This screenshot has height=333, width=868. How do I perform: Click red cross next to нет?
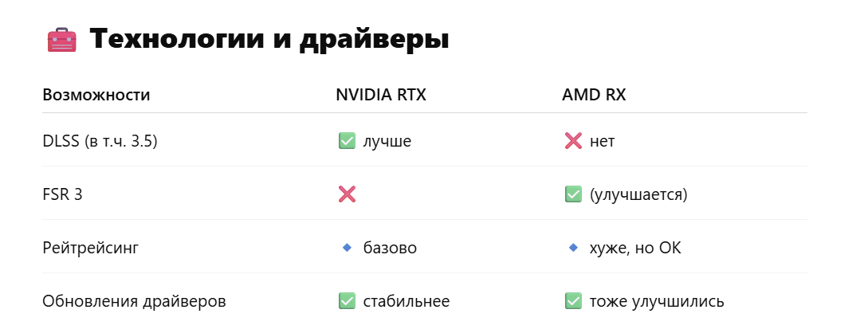[573, 142]
